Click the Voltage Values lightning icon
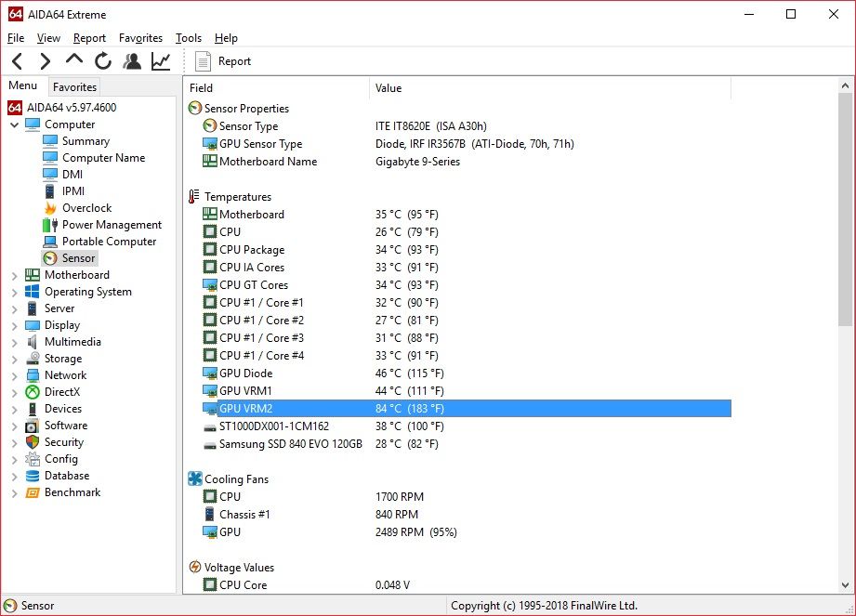 point(195,567)
